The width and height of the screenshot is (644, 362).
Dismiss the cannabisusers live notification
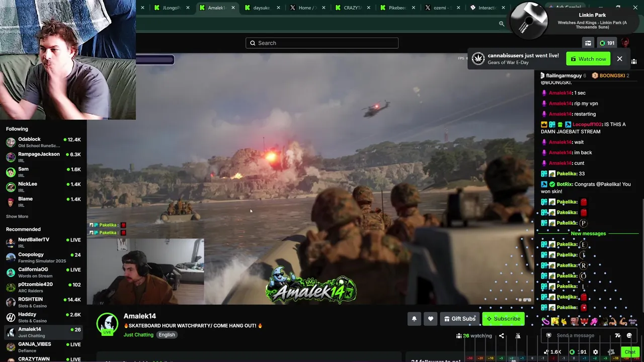point(620,59)
